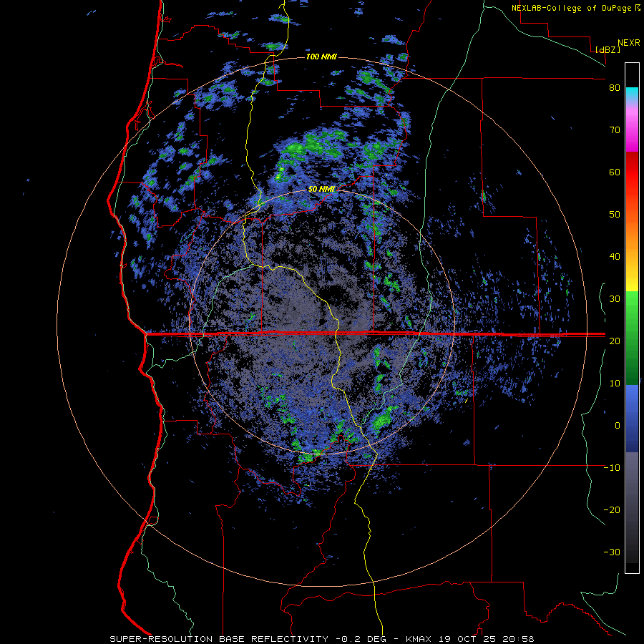Click the "50 NMI" range ring label
The width and height of the screenshot is (644, 644).
[x=321, y=190]
